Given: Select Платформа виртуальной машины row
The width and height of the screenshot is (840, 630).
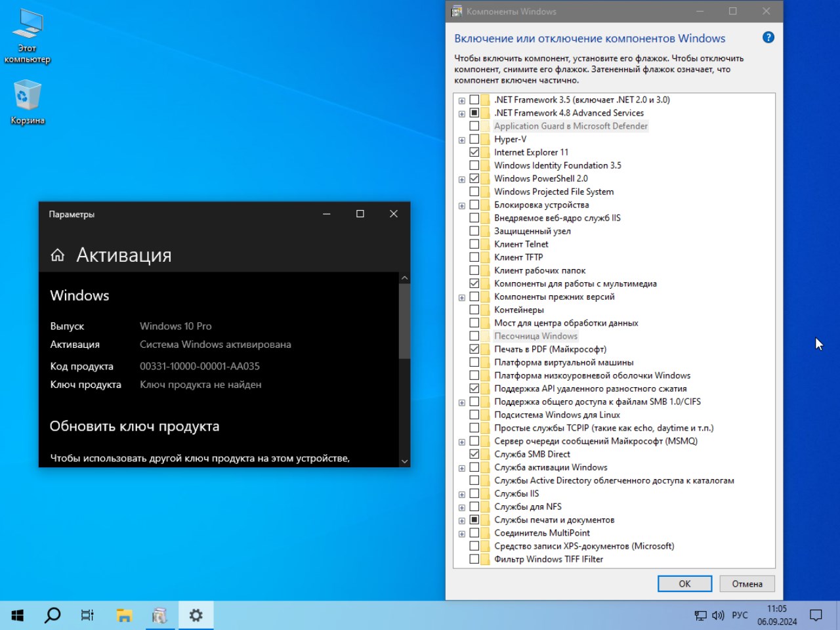Looking at the screenshot, I should click(x=564, y=362).
